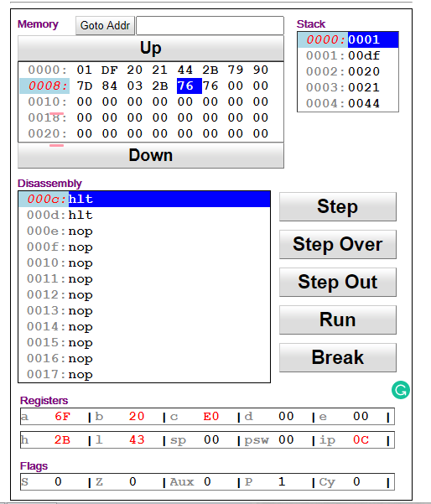This screenshot has width=431, height=504.
Task: Click the S flag value
Action: coord(58,482)
